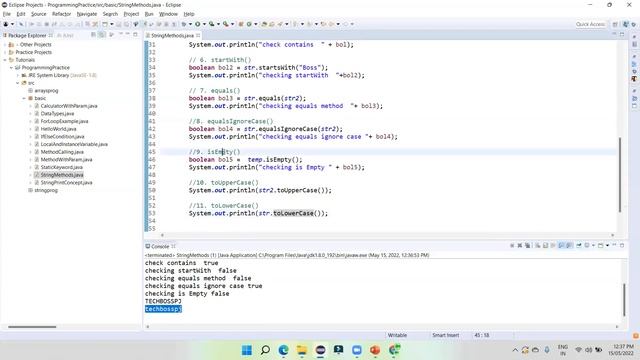Click the New Java Class toolbar icon
Screen dimensions: 640x360
249,24
